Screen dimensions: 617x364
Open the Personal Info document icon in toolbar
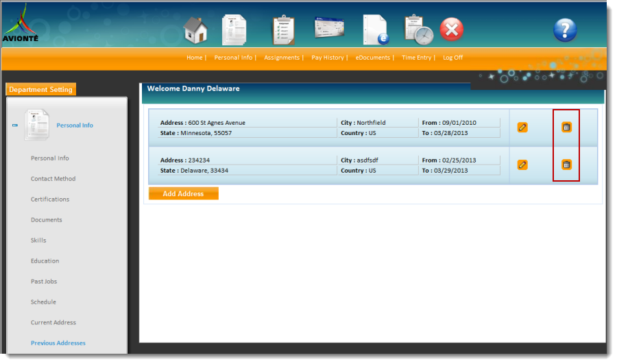(234, 29)
